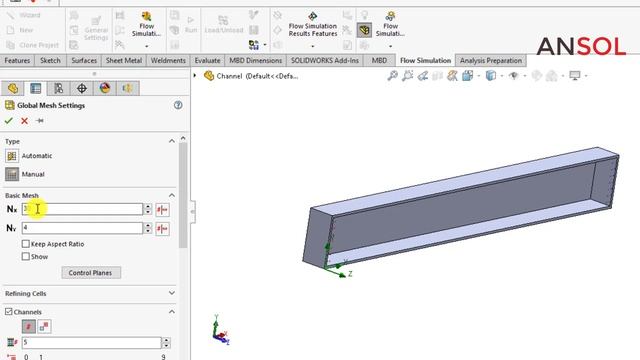Open the SOLIDWORKS Add-Ins tab
The width and height of the screenshot is (640, 360).
tap(325, 60)
